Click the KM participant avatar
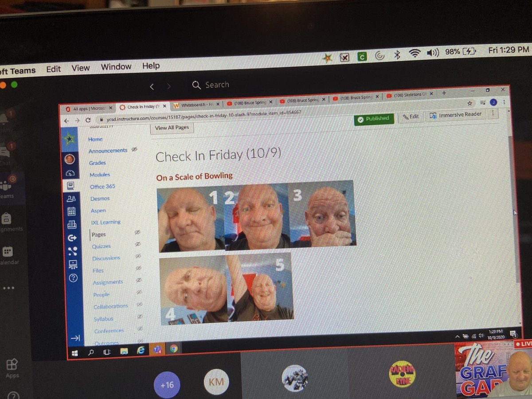The image size is (532, 399). 216,381
